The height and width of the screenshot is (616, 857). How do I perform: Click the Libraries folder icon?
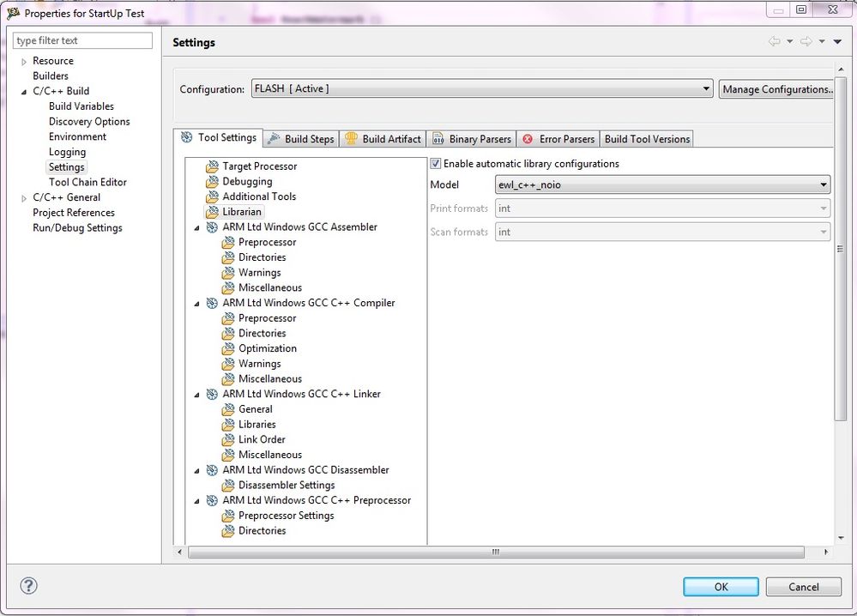(228, 424)
